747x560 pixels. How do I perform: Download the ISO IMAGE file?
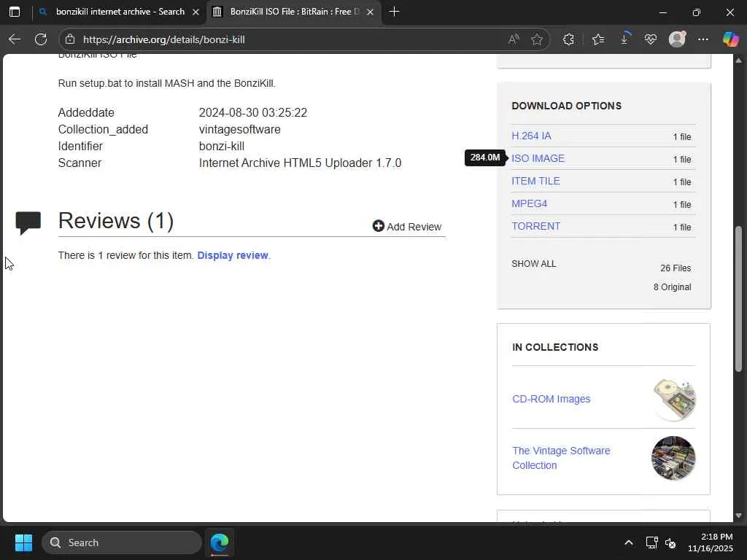tap(538, 158)
